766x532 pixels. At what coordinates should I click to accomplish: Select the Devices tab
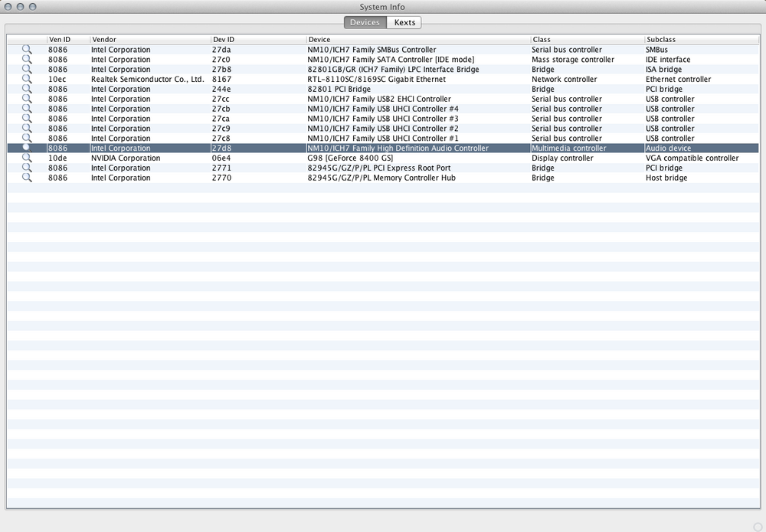[365, 22]
